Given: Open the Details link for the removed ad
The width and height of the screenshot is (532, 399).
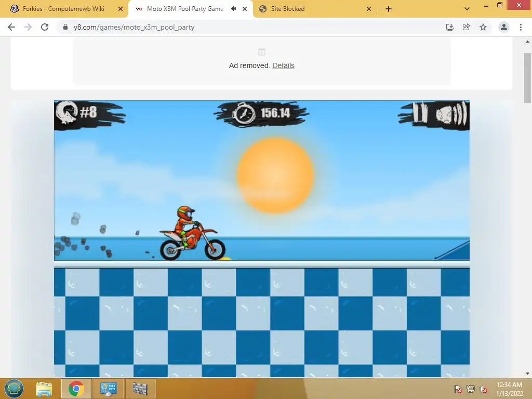Looking at the screenshot, I should pyautogui.click(x=283, y=65).
